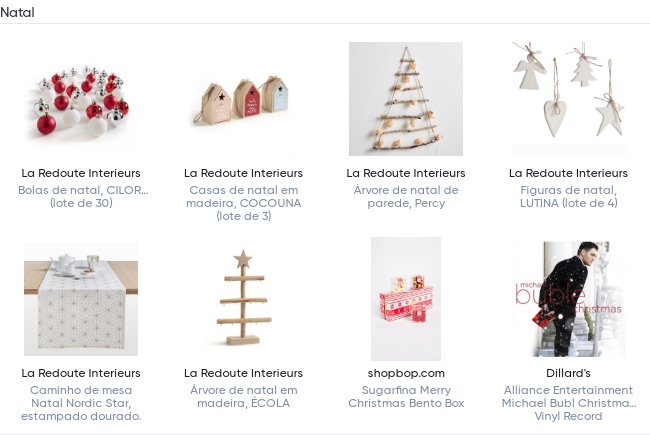This screenshot has width=650, height=435.
Task: Click La Redoute Interieurs brand above Bolas de natal
Action: (81, 173)
